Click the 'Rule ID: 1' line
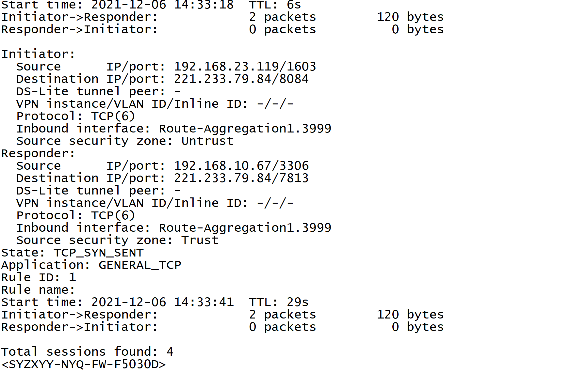This screenshot has height=373, width=588. 39,277
